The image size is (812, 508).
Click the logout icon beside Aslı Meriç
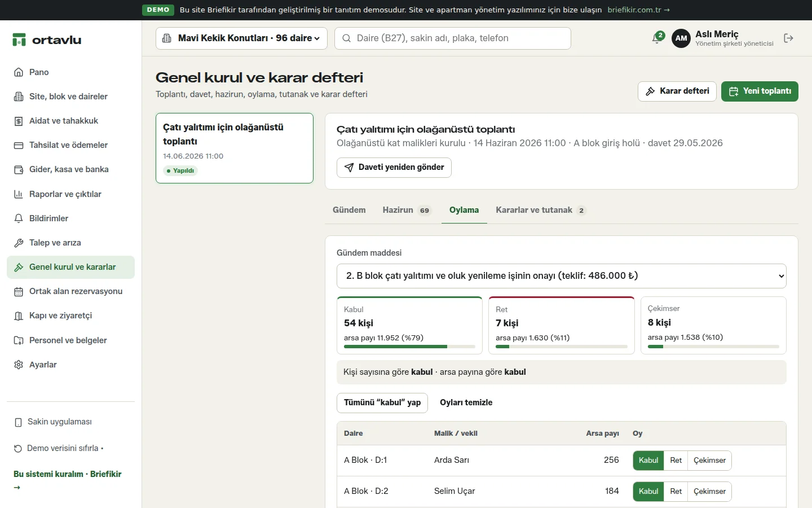(x=788, y=38)
